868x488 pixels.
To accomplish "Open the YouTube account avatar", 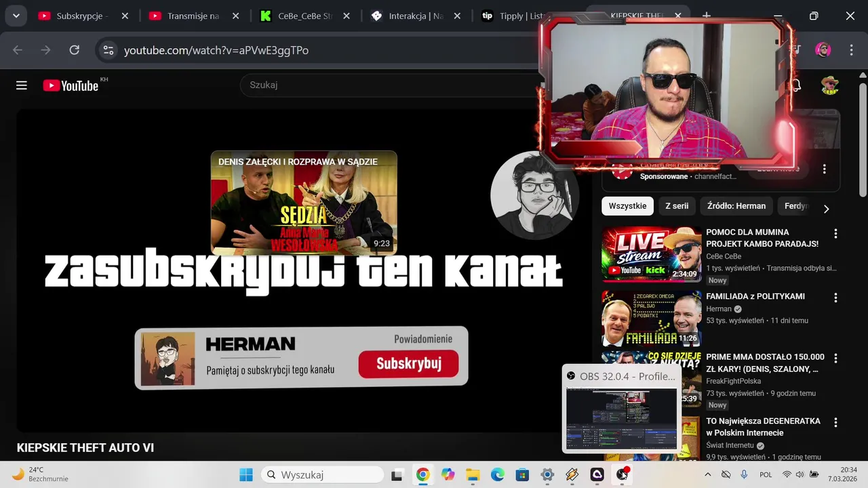I will pos(829,85).
